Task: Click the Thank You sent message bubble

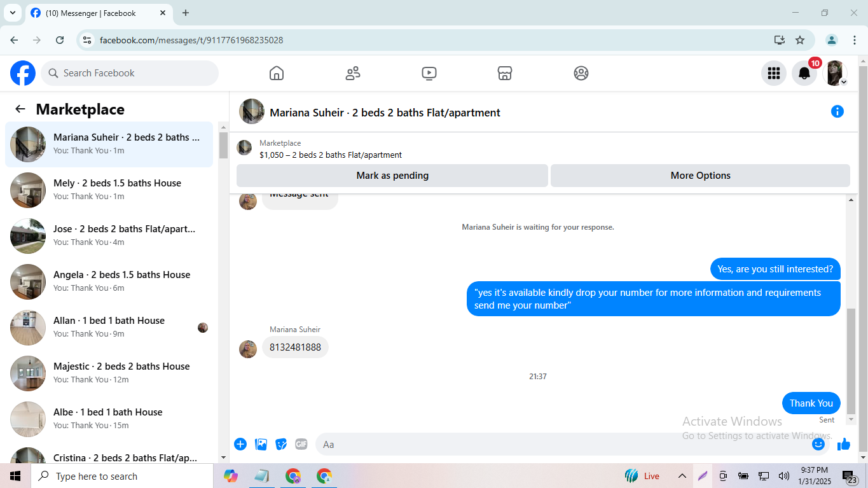Action: [x=811, y=403]
